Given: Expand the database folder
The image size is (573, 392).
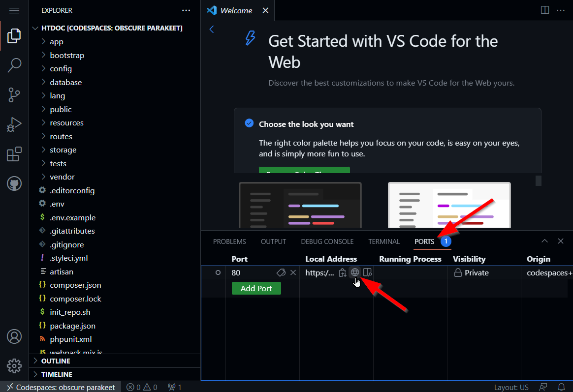Looking at the screenshot, I should (115, 82).
